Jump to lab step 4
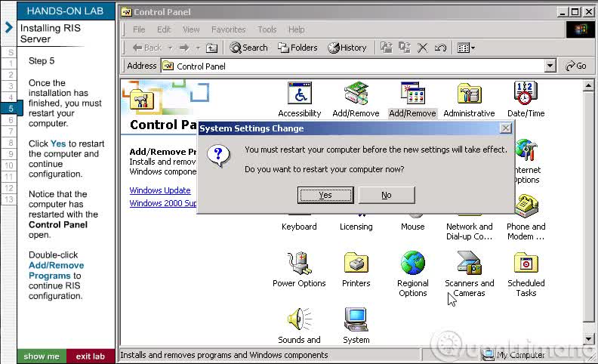The image size is (598, 364). click(x=11, y=97)
